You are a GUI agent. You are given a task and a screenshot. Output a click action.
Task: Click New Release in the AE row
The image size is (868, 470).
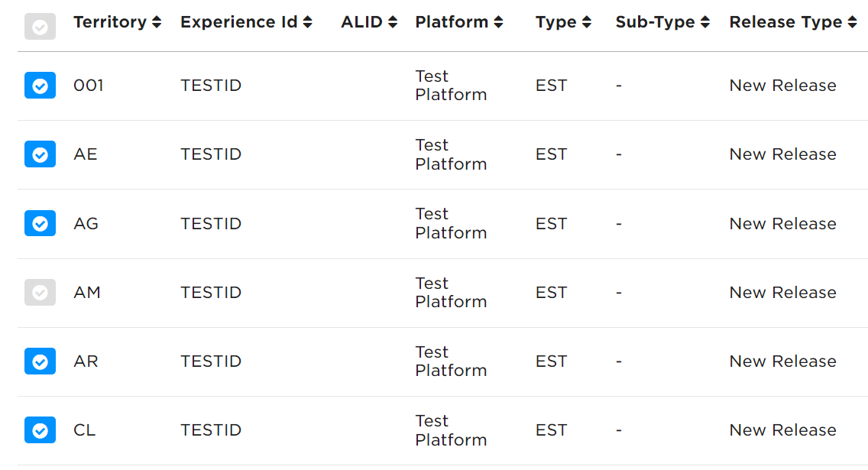(782, 154)
